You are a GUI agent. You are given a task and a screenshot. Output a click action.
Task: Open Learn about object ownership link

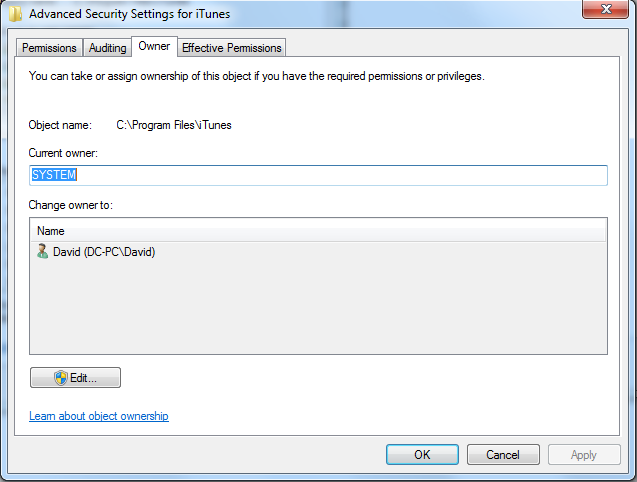tap(99, 416)
